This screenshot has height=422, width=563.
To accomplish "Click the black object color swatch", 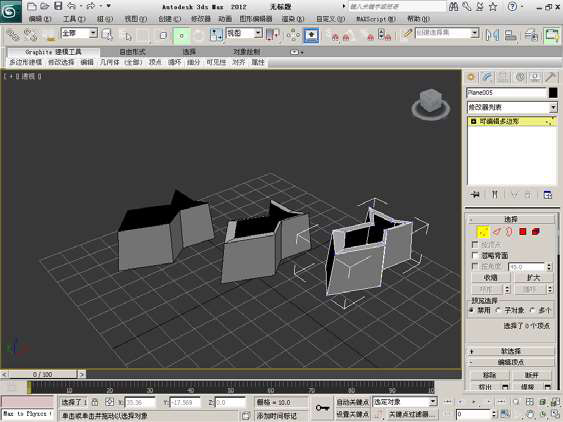I will pyautogui.click(x=553, y=93).
